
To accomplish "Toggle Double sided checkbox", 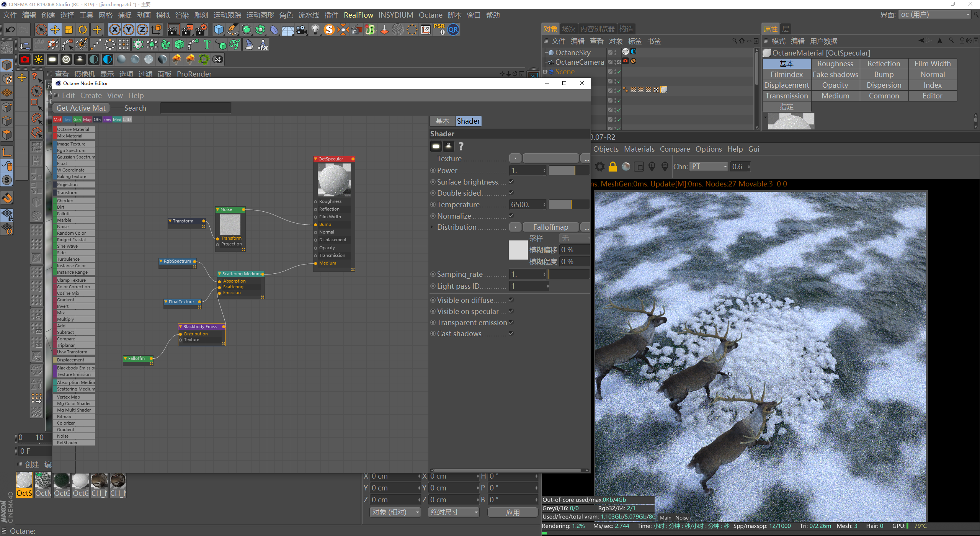I will 511,193.
